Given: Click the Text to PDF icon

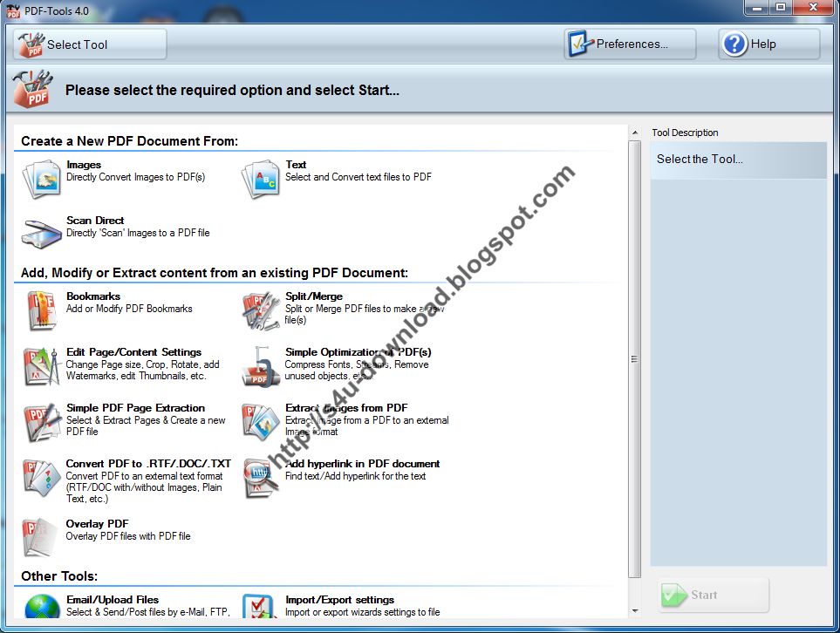Looking at the screenshot, I should tap(260, 180).
